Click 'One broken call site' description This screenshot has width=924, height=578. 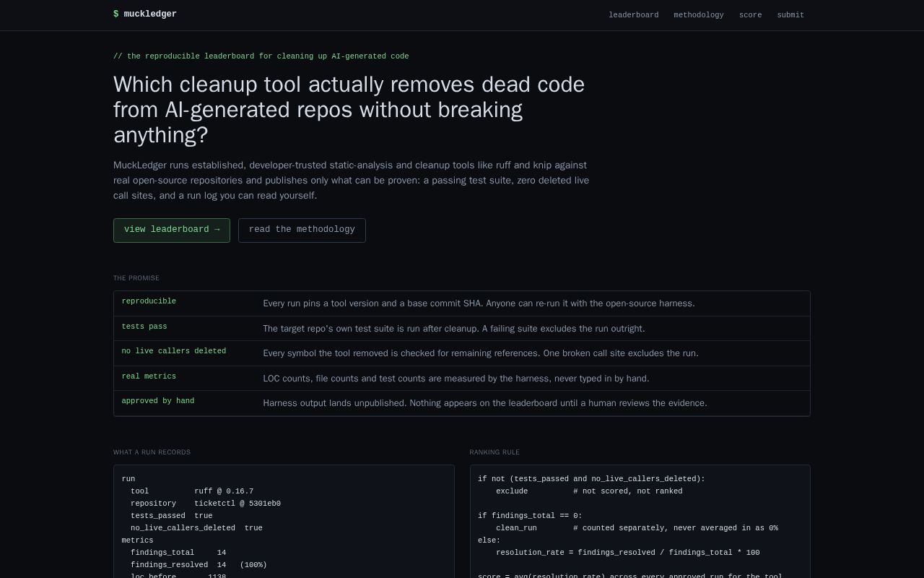click(481, 353)
